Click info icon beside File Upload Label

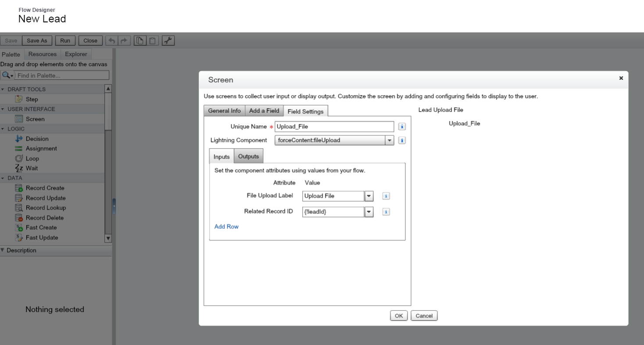coord(386,196)
